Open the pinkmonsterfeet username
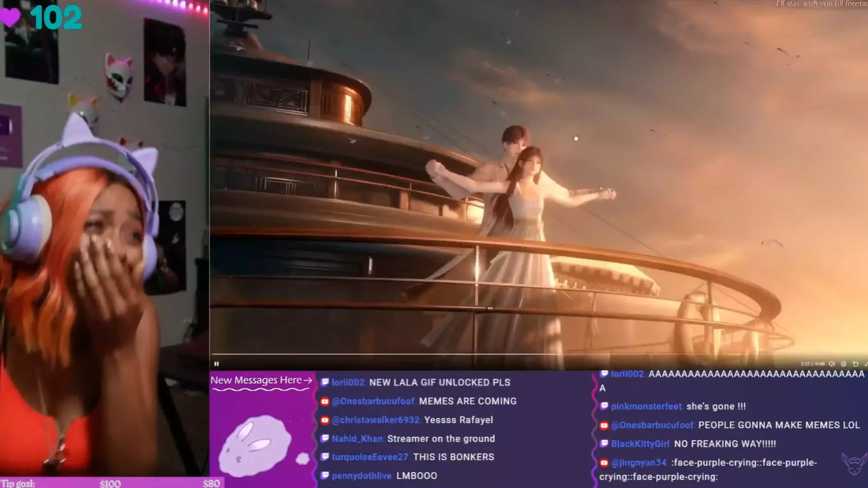 (x=647, y=406)
